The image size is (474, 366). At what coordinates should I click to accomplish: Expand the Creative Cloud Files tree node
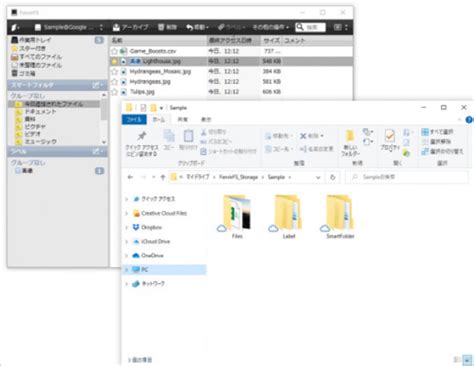pyautogui.click(x=127, y=213)
